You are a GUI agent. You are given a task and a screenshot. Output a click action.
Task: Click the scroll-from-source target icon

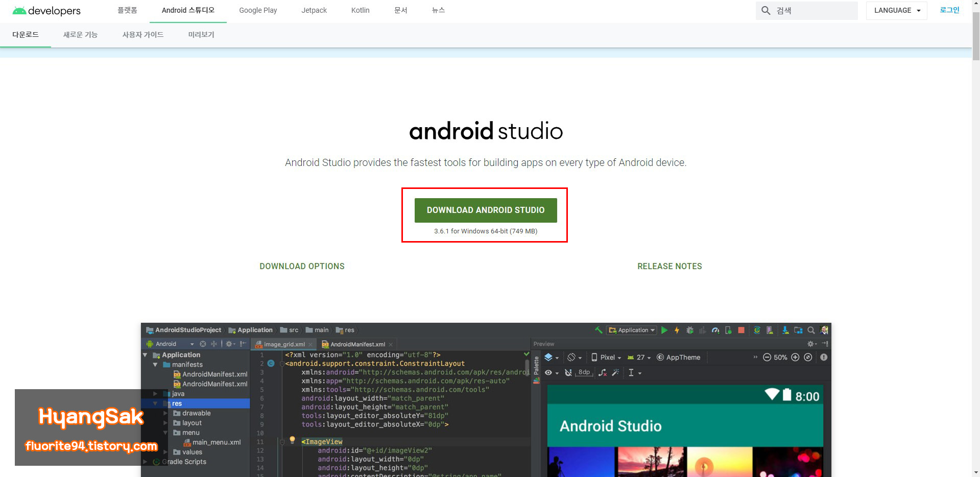(x=203, y=344)
